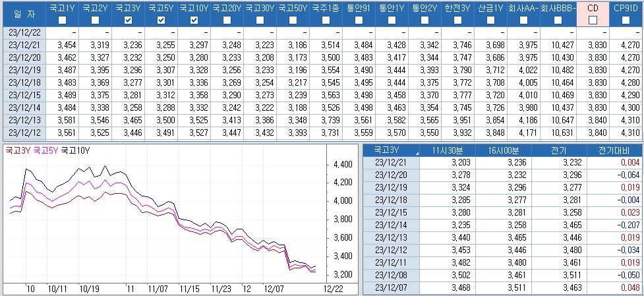The image size is (644, 296).
Task: Enable the CP91D checkbox
Action: tap(625, 20)
